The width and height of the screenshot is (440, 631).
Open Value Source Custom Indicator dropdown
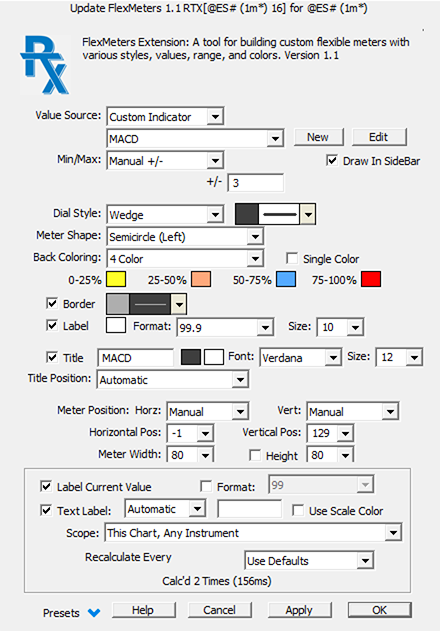(x=165, y=117)
